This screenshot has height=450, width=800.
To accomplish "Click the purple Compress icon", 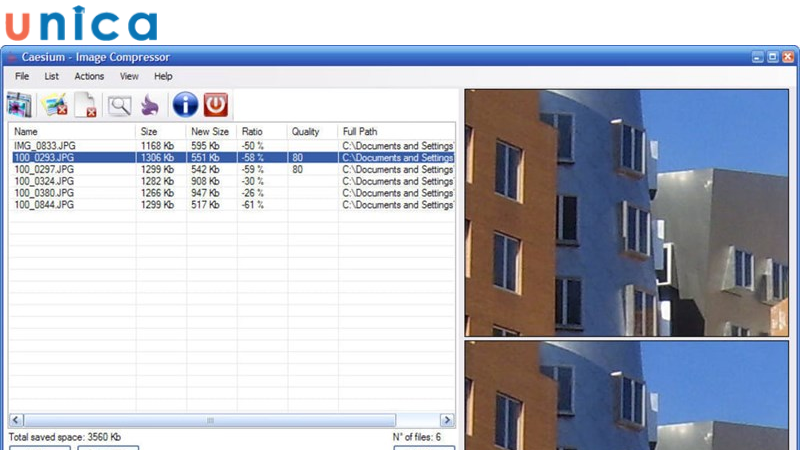I will pyautogui.click(x=150, y=105).
